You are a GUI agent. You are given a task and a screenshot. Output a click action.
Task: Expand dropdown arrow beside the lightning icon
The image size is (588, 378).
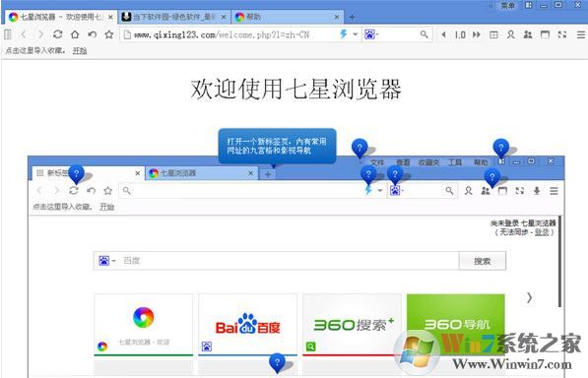(356, 34)
